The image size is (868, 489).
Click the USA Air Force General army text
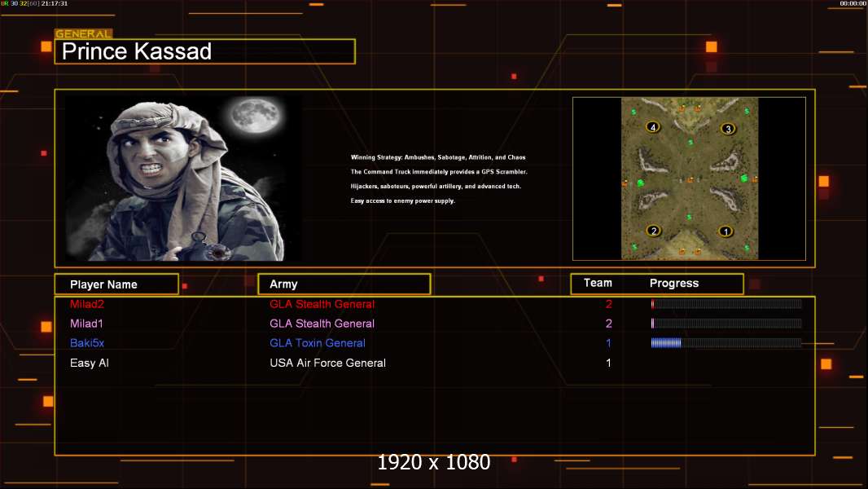click(x=327, y=363)
